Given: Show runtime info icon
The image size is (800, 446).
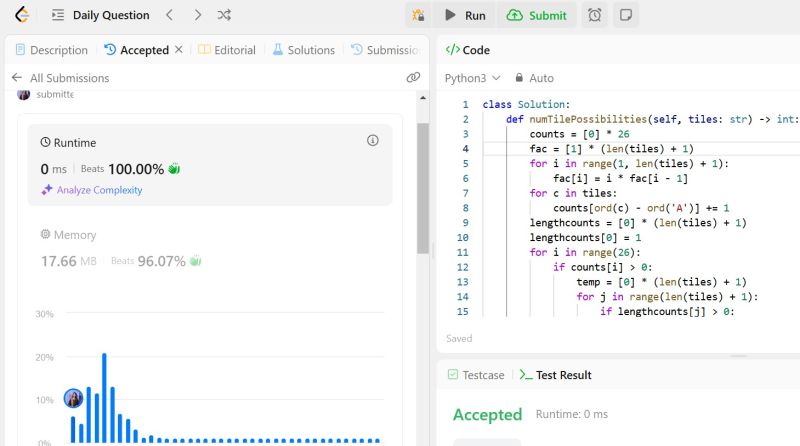Looking at the screenshot, I should click(x=373, y=140).
